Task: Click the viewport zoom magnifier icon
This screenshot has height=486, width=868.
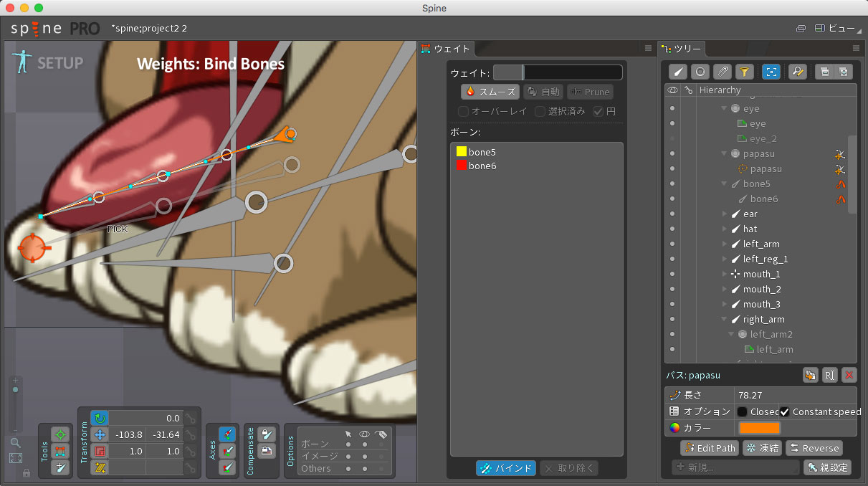Action: [15, 442]
